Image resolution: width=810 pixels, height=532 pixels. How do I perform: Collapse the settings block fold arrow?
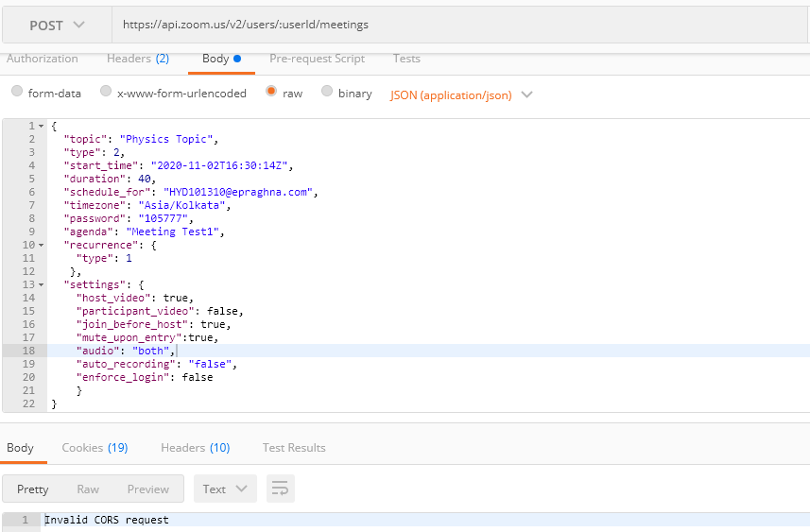point(42,284)
